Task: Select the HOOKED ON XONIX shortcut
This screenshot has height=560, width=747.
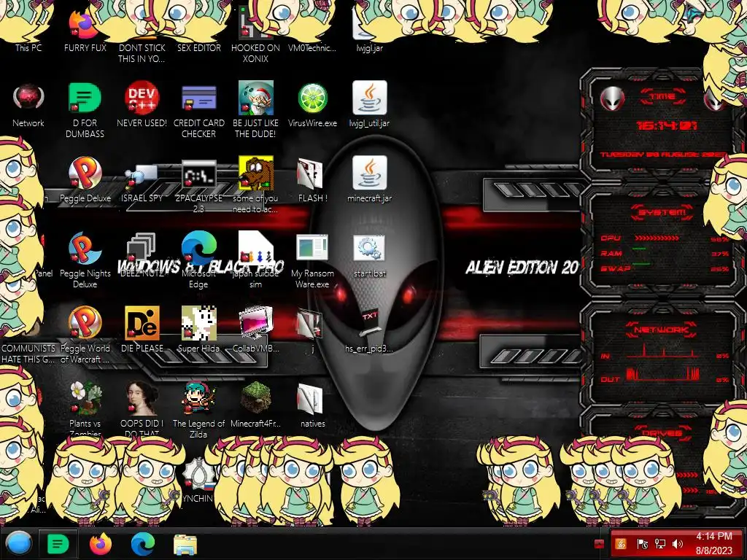Action: [255, 34]
